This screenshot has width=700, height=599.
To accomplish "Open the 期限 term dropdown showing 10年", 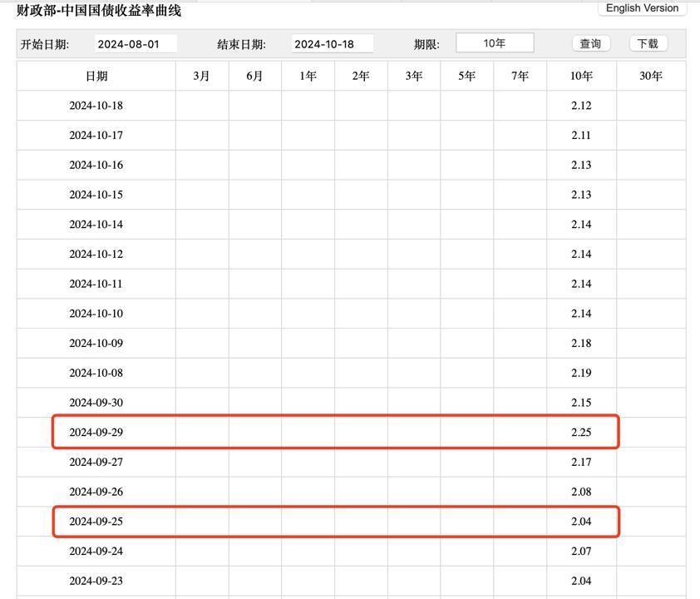I will pyautogui.click(x=495, y=43).
